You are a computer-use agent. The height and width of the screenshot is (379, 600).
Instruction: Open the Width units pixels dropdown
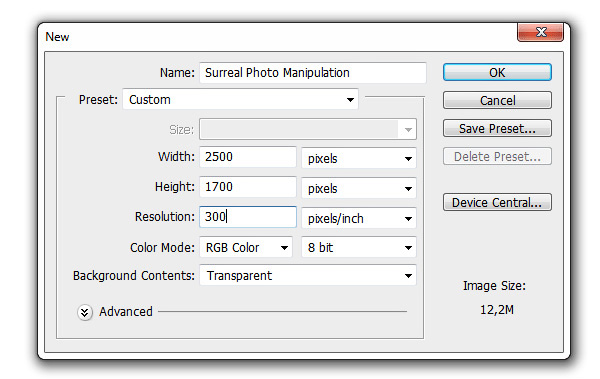(359, 158)
